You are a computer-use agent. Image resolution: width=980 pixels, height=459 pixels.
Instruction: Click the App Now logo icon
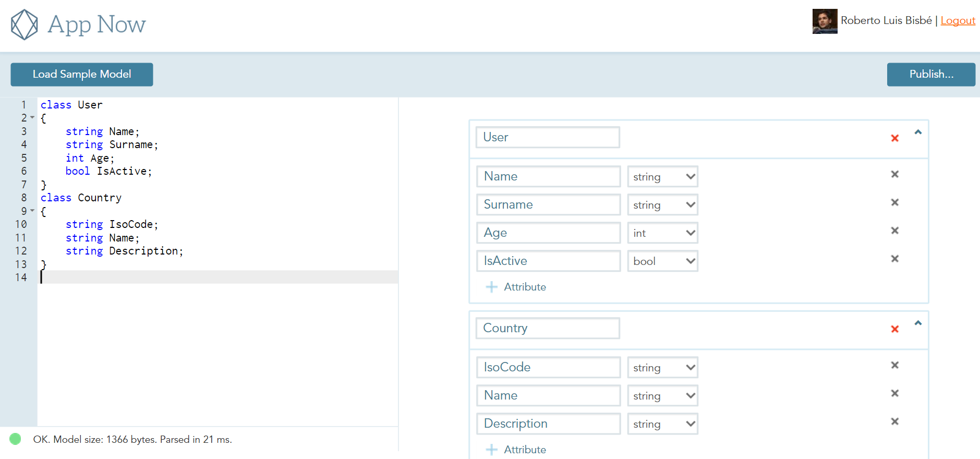click(25, 25)
